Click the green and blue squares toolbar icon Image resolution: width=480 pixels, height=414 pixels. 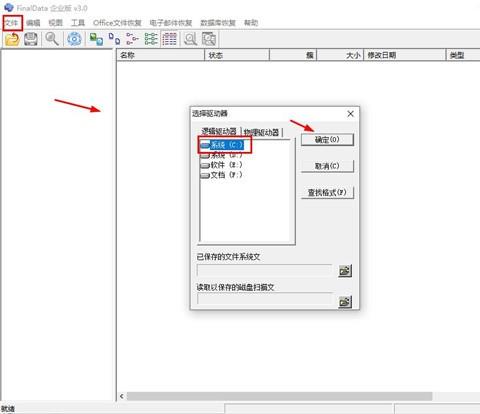click(96, 39)
